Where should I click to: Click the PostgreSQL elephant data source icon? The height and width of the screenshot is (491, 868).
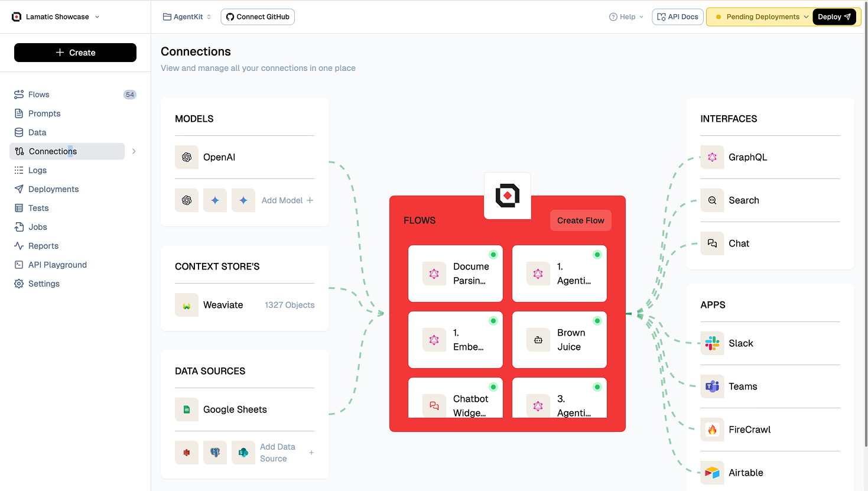(215, 453)
